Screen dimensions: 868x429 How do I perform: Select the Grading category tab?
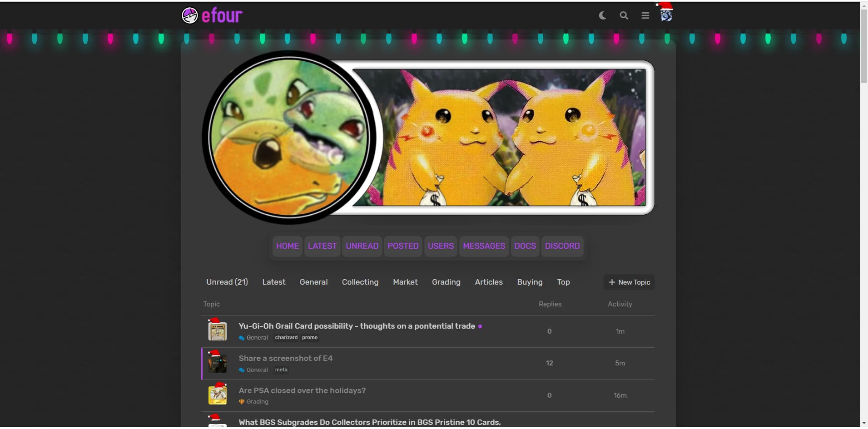click(x=446, y=282)
